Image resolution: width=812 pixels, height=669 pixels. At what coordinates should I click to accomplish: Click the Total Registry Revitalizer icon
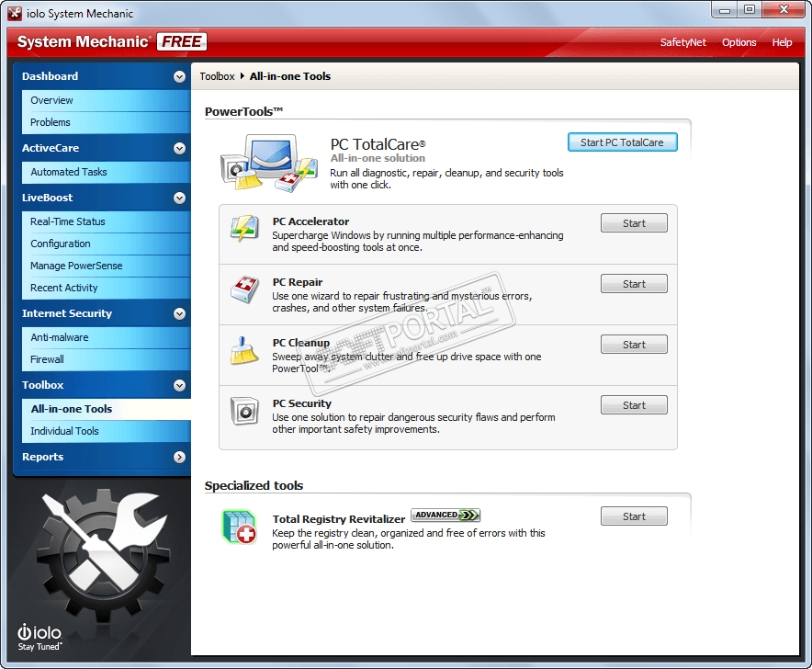click(x=240, y=527)
